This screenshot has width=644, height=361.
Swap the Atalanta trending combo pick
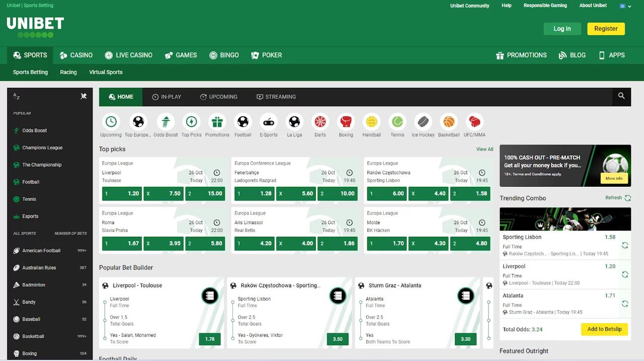pos(625,304)
